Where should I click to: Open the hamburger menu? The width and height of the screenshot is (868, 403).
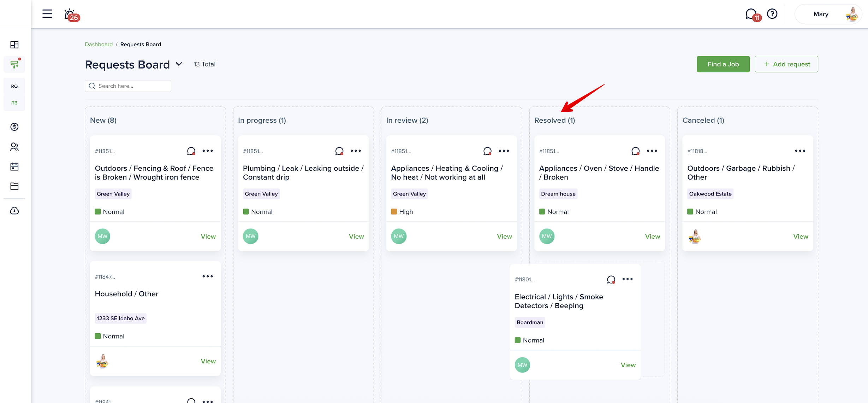pyautogui.click(x=47, y=14)
